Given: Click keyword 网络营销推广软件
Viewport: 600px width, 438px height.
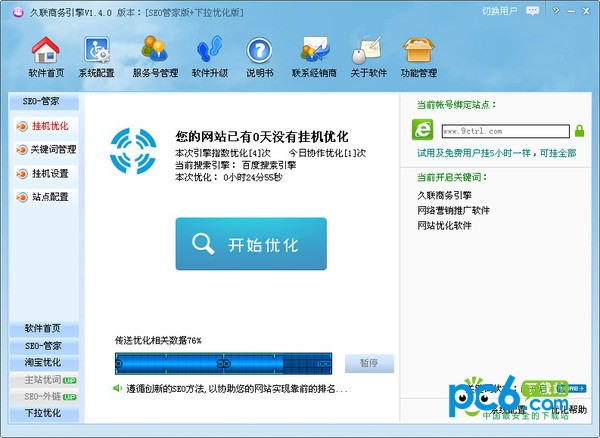Looking at the screenshot, I should (453, 210).
